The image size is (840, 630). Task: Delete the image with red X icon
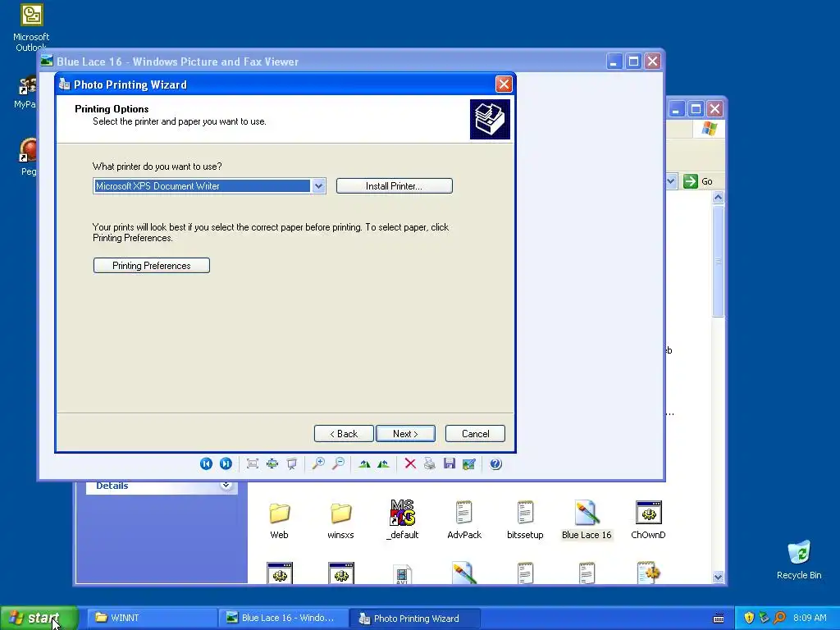[410, 464]
